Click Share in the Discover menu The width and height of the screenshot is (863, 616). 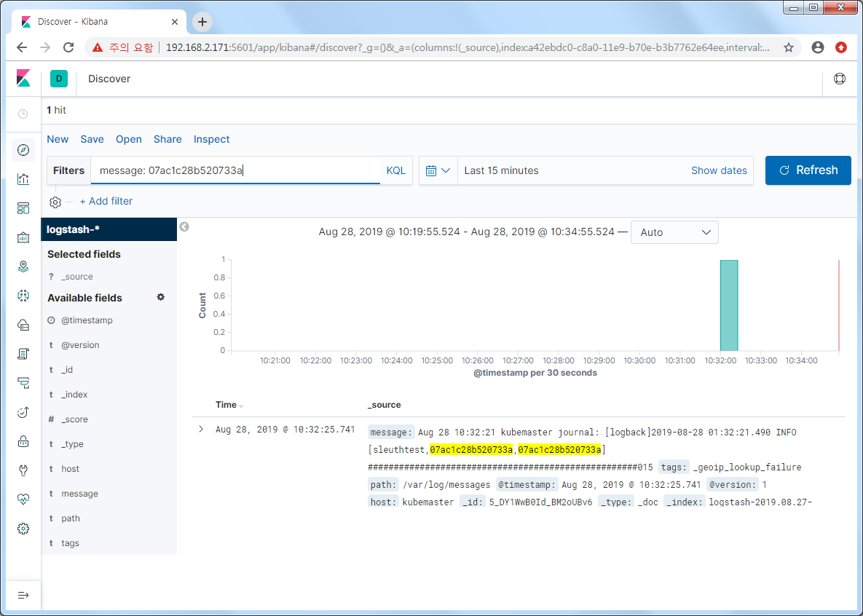coord(168,139)
